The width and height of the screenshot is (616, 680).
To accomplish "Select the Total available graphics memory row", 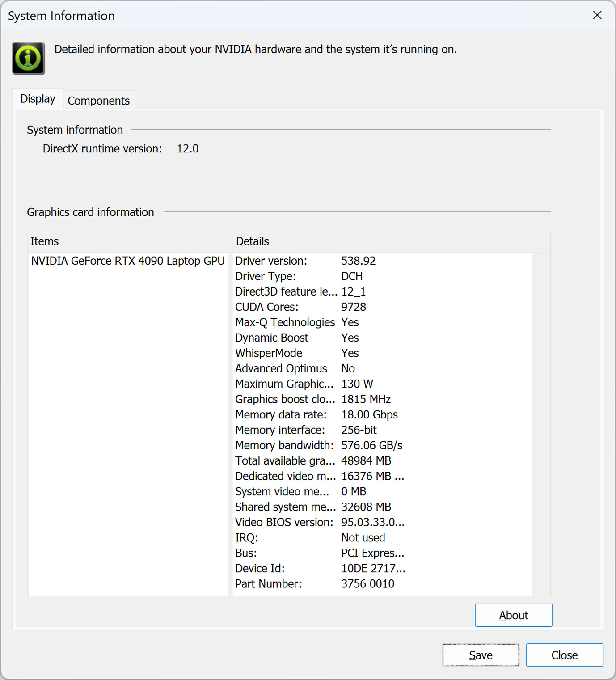I will [382, 461].
